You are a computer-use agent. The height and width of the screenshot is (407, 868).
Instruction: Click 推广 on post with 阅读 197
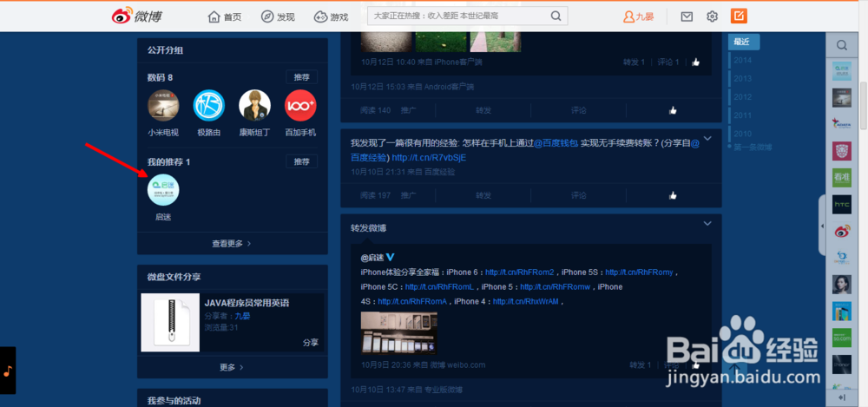(409, 195)
